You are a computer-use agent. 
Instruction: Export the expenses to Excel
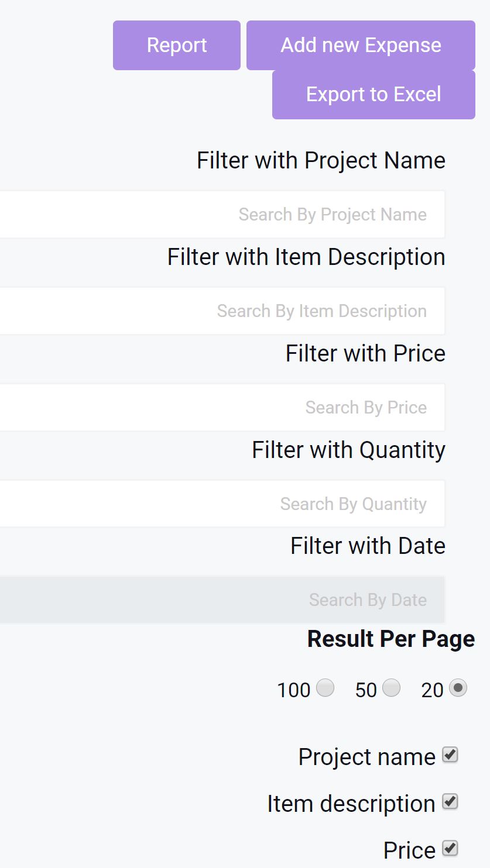point(373,94)
